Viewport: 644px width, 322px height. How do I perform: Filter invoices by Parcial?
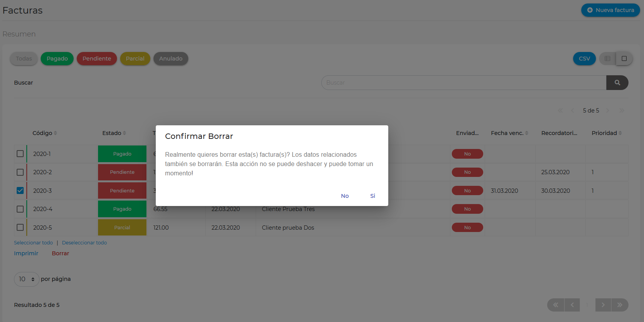pyautogui.click(x=135, y=59)
